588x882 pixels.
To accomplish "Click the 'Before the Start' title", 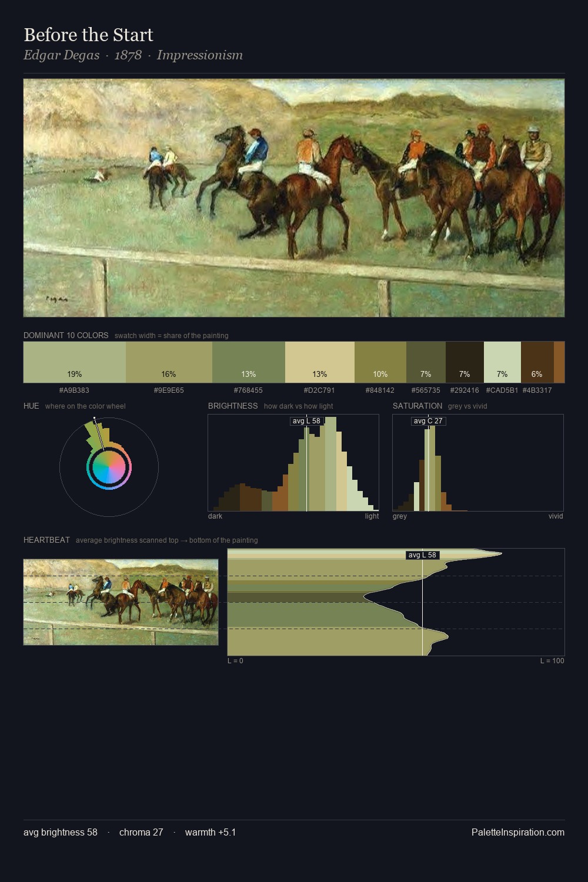I will 88,35.
